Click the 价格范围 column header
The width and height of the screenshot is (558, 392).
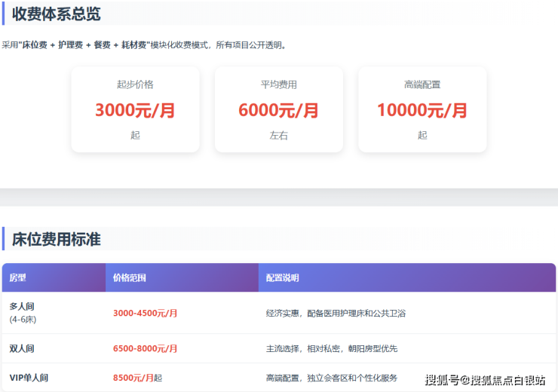(x=129, y=277)
